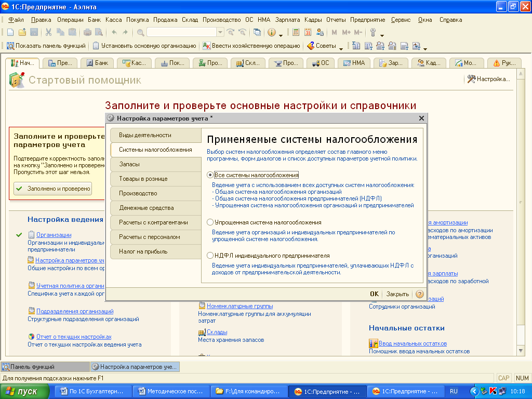
Task: Click Заполнено и проверено button
Action: [52, 189]
